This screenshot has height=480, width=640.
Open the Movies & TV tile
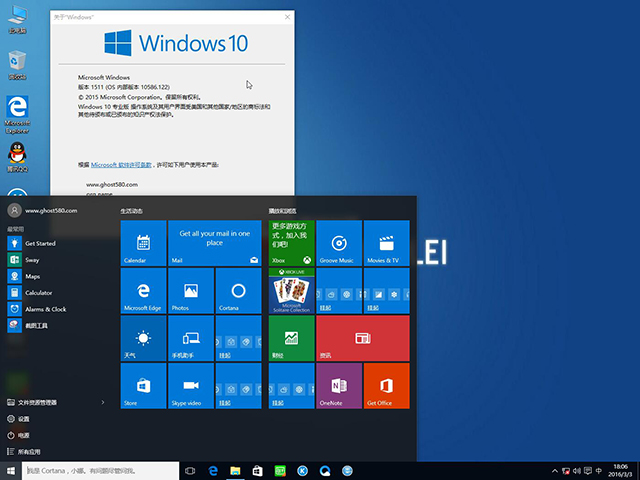pyautogui.click(x=386, y=243)
